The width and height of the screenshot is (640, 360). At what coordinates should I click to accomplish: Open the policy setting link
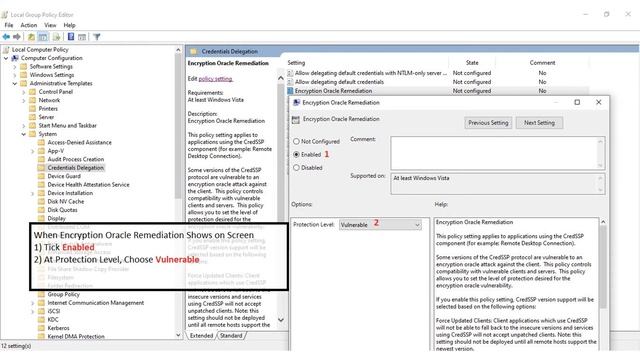pyautogui.click(x=216, y=79)
